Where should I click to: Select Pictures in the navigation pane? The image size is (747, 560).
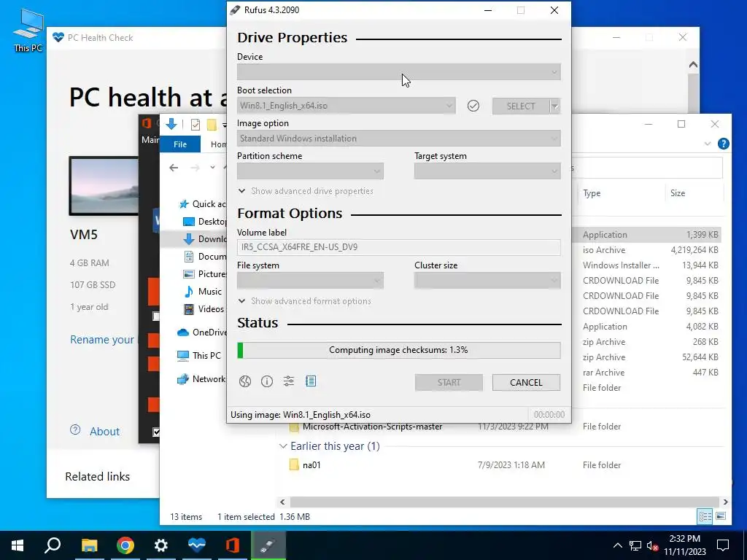[205, 274]
